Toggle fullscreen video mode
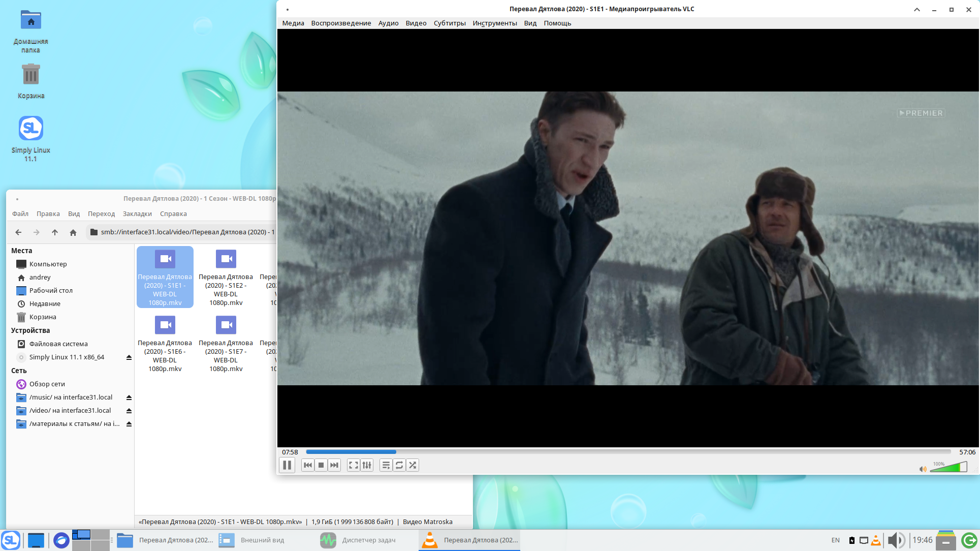 tap(354, 465)
